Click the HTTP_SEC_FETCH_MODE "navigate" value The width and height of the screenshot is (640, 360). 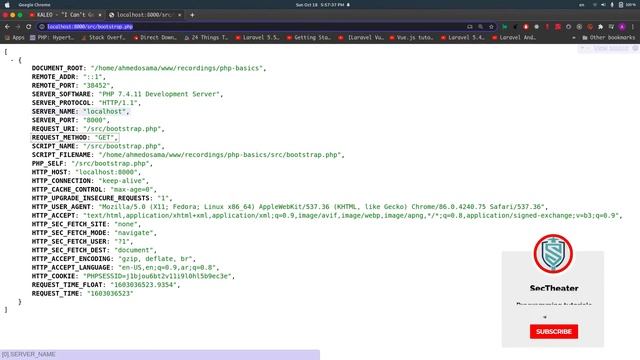(135, 233)
